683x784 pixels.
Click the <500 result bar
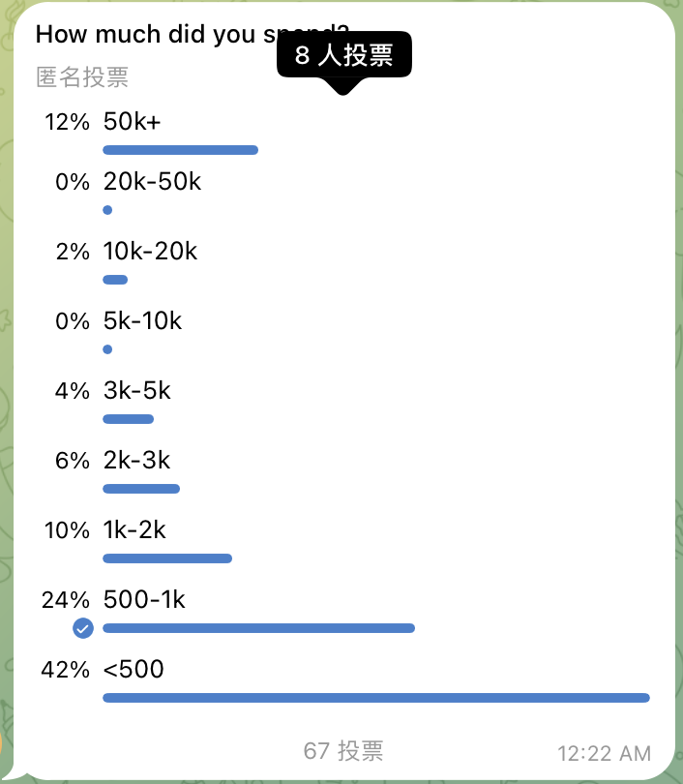375,698
